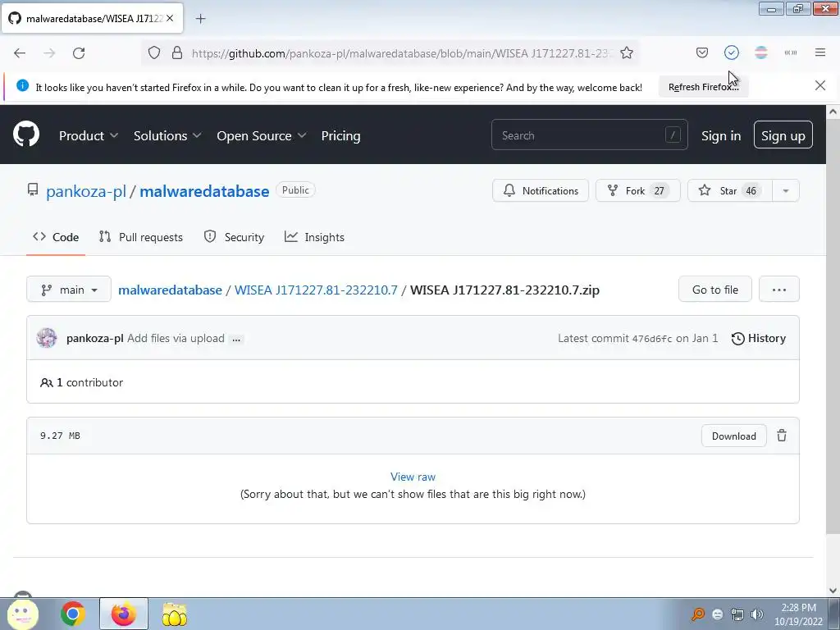The width and height of the screenshot is (840, 630).
Task: Dismiss the Firefox refresh notification bar
Action: tap(820, 85)
